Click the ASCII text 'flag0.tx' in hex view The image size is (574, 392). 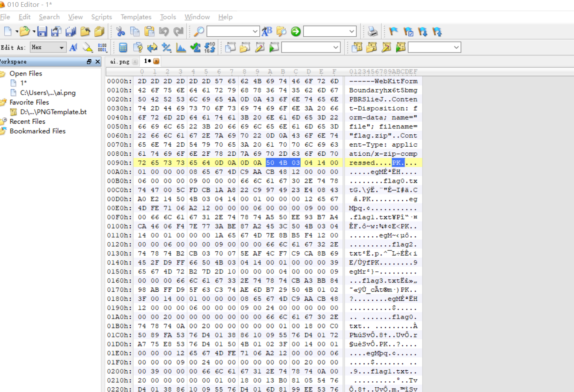point(400,181)
